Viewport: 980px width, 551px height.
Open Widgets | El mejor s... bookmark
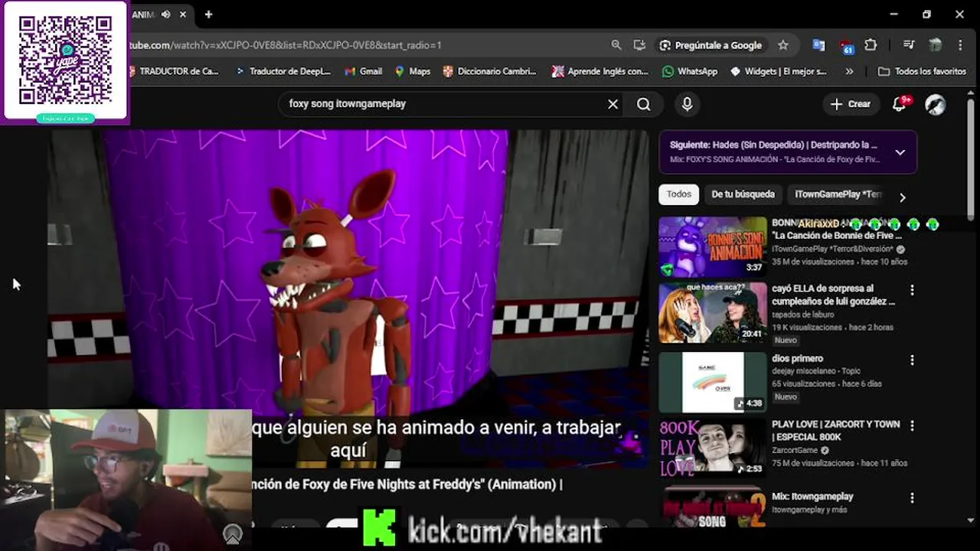[x=779, y=71]
